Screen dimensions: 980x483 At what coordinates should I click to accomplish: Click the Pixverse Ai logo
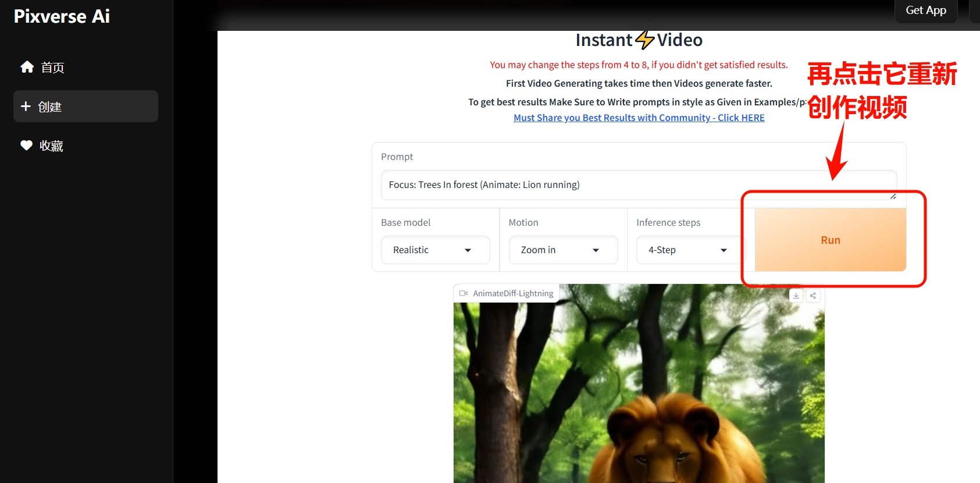62,16
